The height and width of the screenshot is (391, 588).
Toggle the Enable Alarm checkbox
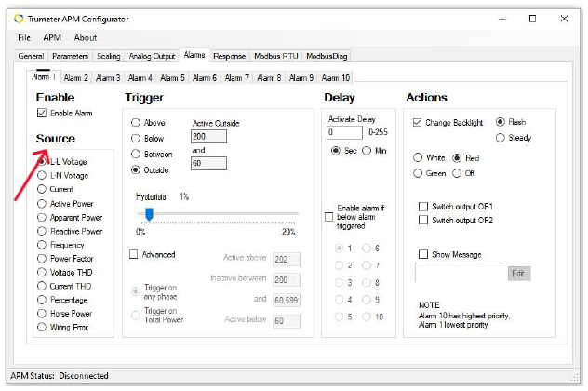42,113
